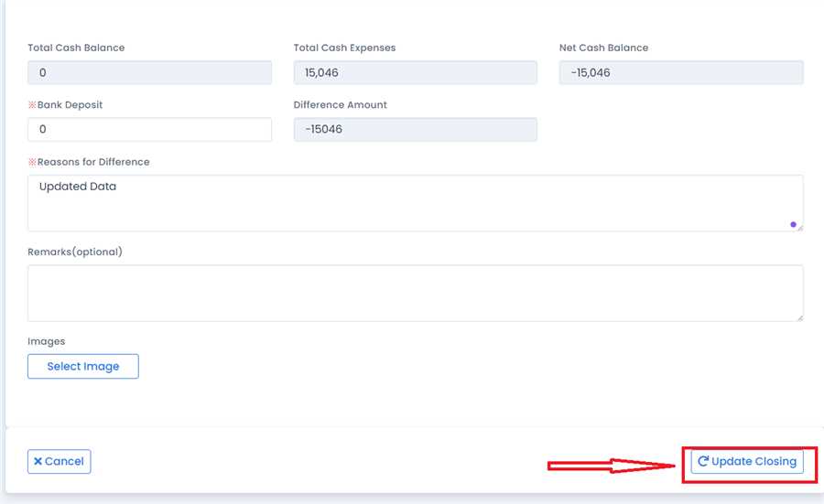Click the Difference Amount field
The image size is (824, 504).
pyautogui.click(x=415, y=130)
